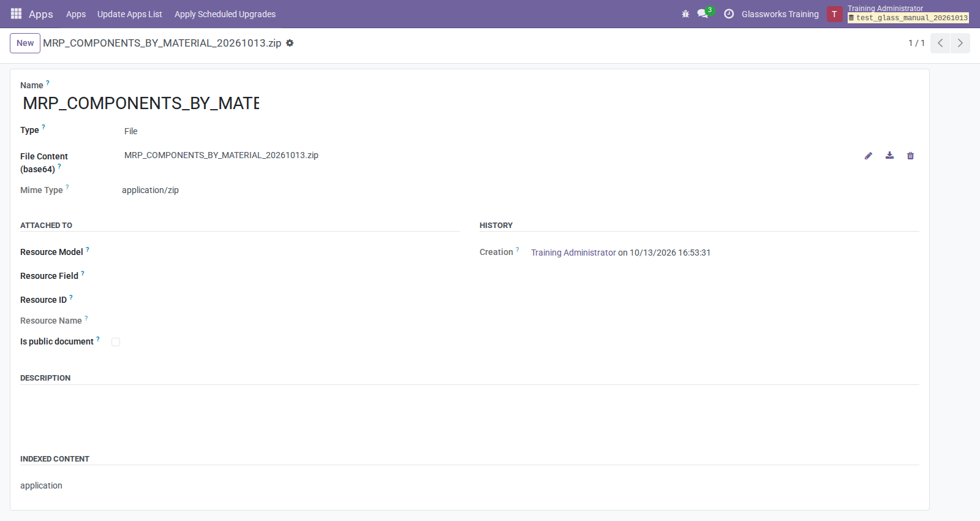This screenshot has width=980, height=521.
Task: Click the New button
Action: tap(25, 43)
